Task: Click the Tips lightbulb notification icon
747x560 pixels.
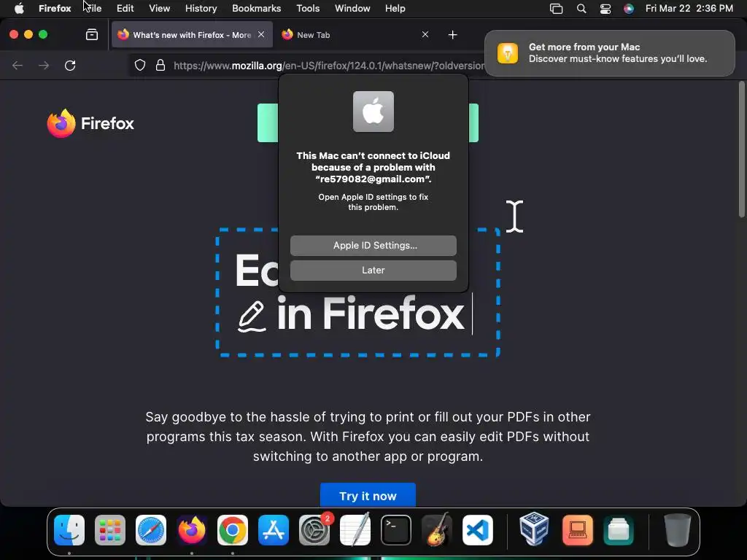Action: [x=508, y=52]
